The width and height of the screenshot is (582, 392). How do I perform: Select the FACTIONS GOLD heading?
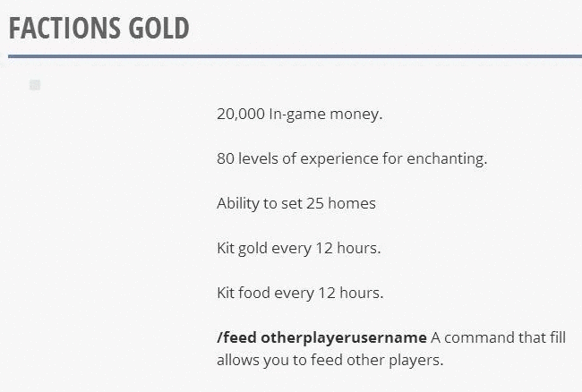point(99,28)
